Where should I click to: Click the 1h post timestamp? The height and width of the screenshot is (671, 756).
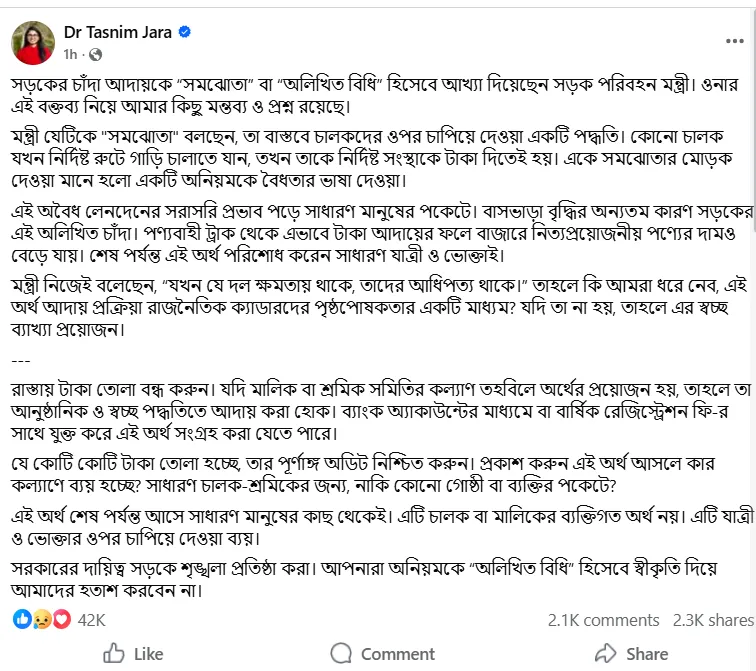click(x=70, y=53)
